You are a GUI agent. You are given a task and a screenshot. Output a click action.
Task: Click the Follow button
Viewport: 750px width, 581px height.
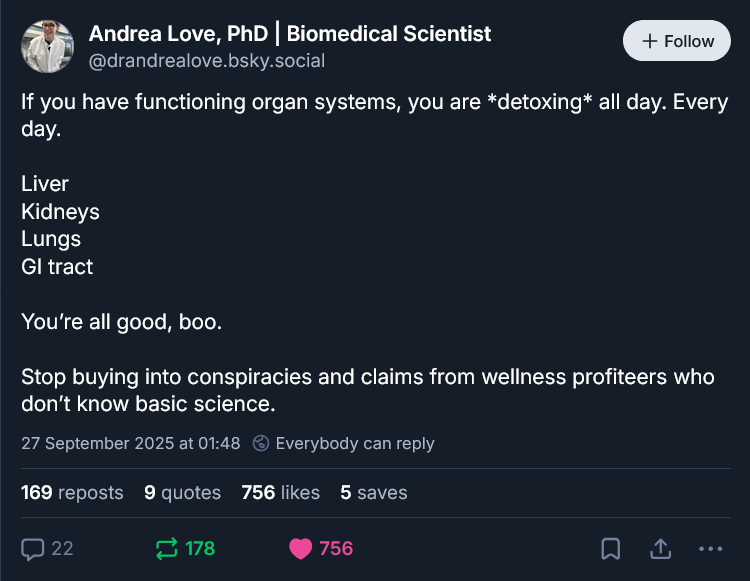pos(679,41)
